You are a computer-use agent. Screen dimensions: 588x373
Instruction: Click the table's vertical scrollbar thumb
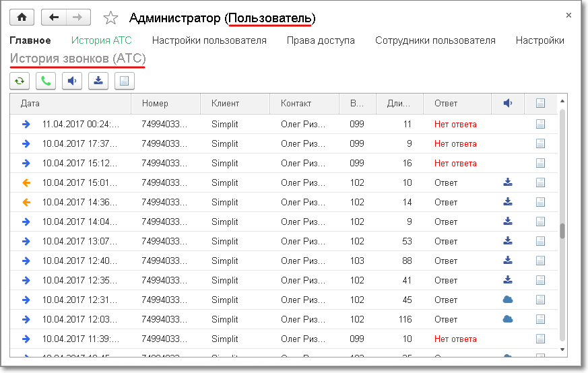coord(562,230)
